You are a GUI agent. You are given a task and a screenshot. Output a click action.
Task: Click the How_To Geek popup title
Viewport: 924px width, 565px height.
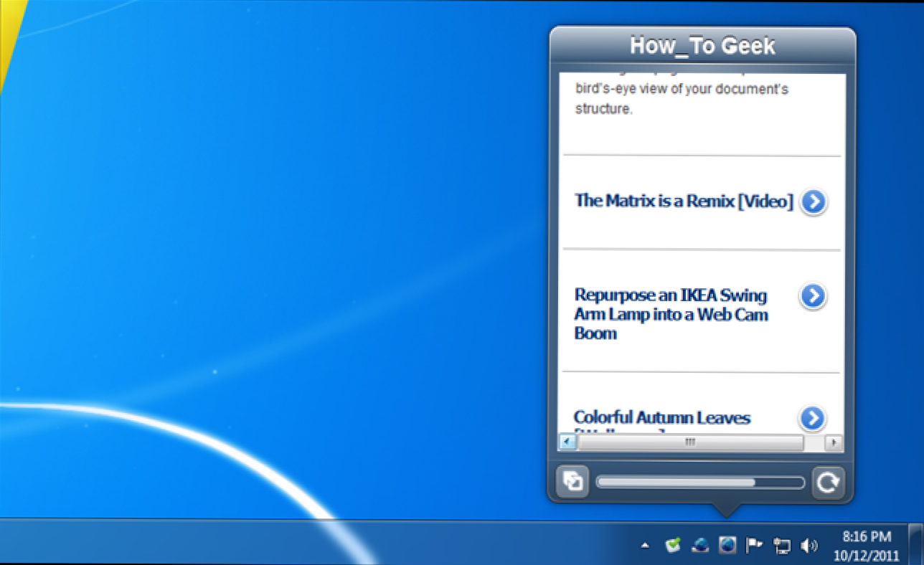(702, 46)
